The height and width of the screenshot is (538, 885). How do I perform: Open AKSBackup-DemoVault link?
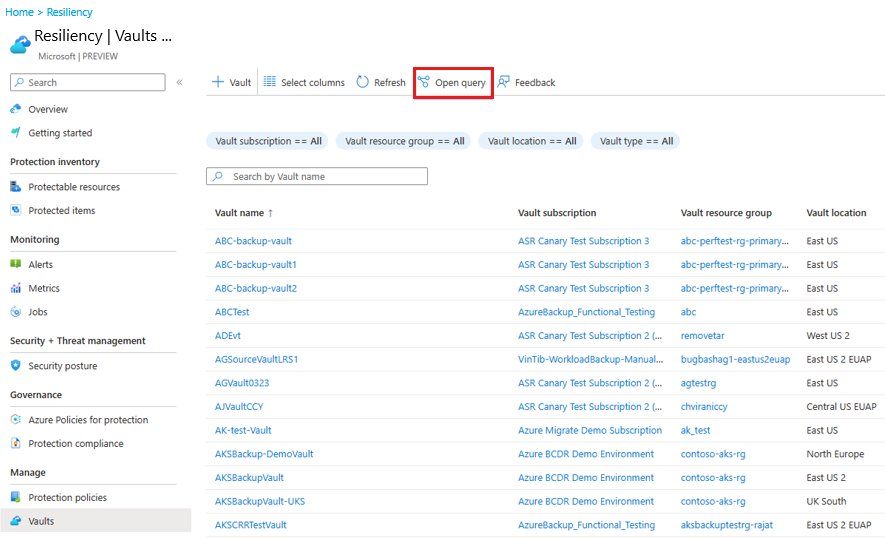coord(264,454)
